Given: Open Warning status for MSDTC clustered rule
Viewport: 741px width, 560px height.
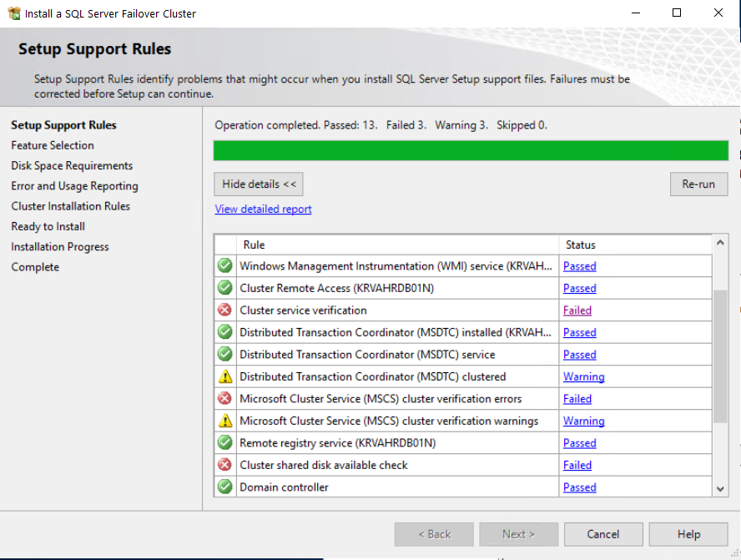Looking at the screenshot, I should tap(583, 376).
